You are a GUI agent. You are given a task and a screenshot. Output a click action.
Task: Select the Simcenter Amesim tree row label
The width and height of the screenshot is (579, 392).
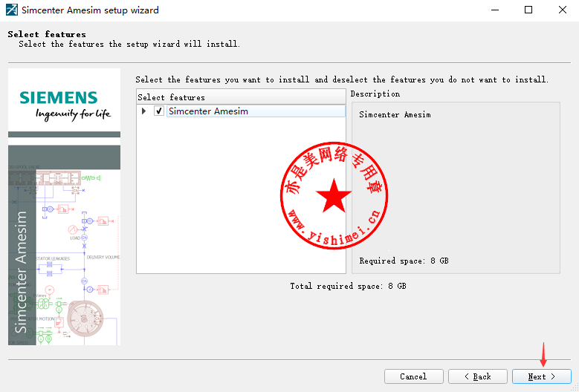coord(256,111)
